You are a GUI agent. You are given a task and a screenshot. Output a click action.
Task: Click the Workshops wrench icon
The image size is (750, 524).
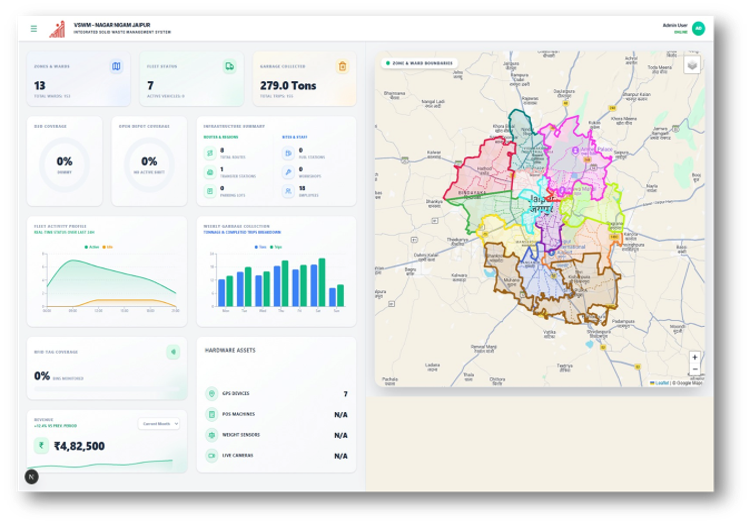point(288,172)
